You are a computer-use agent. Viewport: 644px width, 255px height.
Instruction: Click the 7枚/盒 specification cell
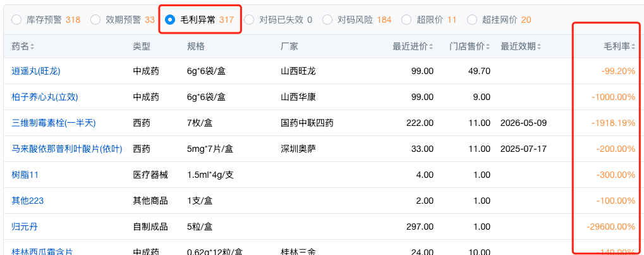(x=200, y=123)
